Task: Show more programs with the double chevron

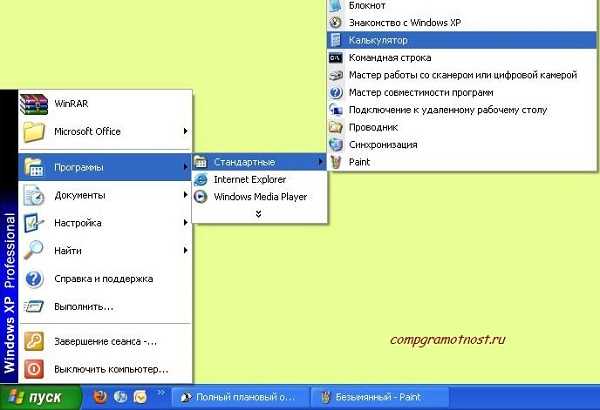Action: (259, 214)
